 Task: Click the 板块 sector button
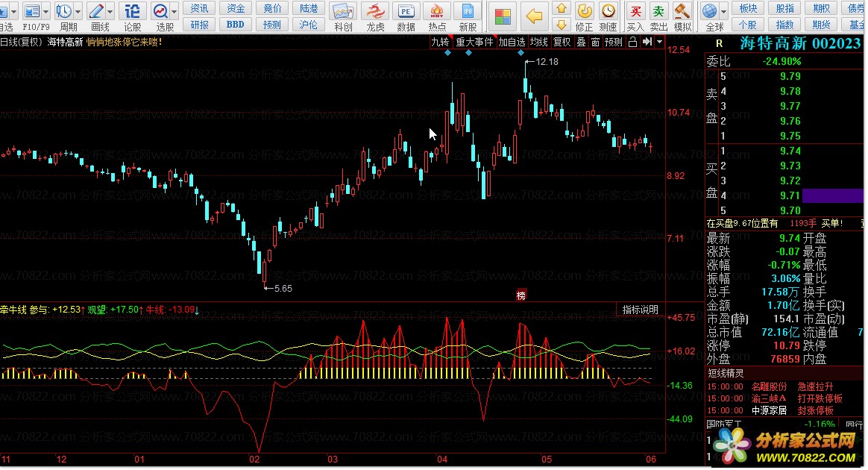pyautogui.click(x=748, y=8)
